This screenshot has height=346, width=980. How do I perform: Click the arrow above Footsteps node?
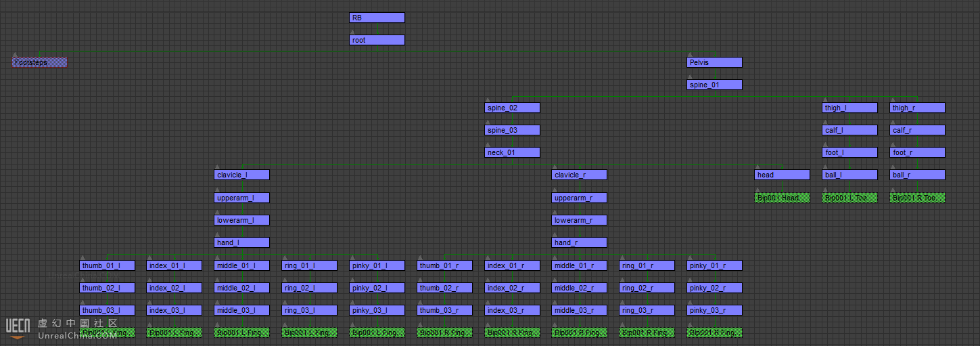(15, 54)
